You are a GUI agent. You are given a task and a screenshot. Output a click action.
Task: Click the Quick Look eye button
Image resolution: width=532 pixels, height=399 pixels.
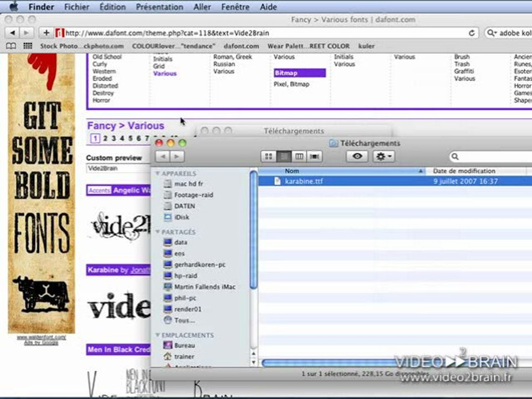(x=357, y=156)
